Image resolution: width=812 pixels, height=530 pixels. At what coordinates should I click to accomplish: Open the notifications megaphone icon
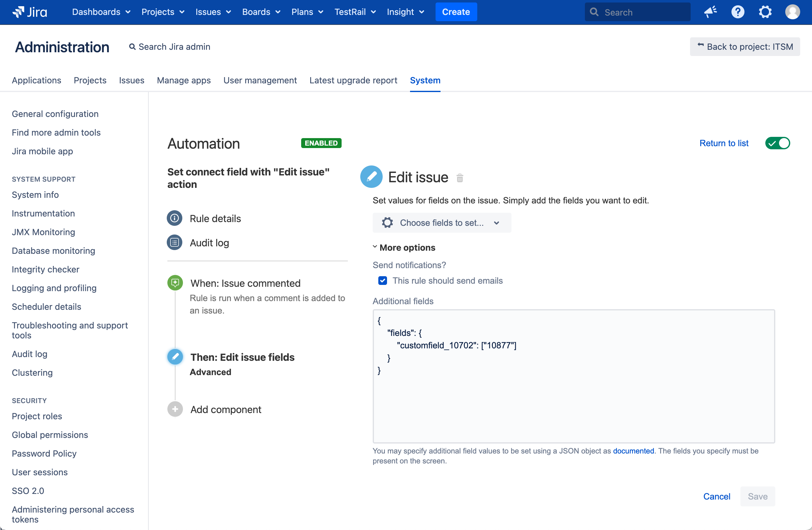click(710, 12)
